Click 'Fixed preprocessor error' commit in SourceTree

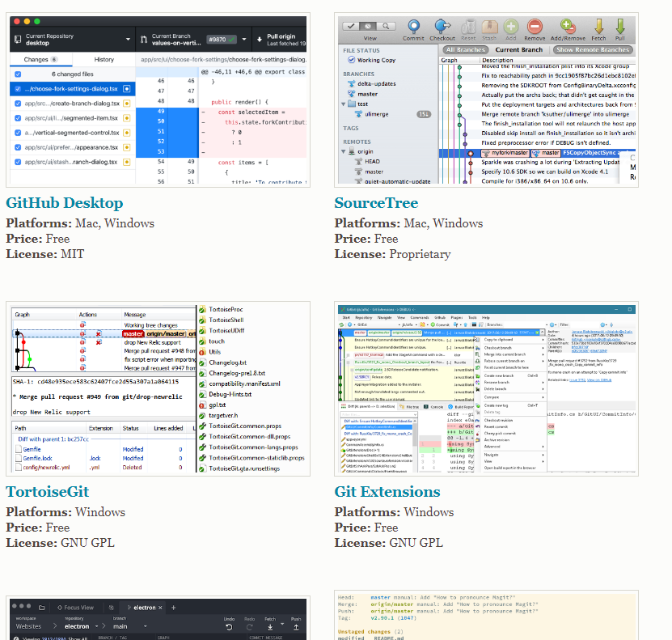pos(546,142)
